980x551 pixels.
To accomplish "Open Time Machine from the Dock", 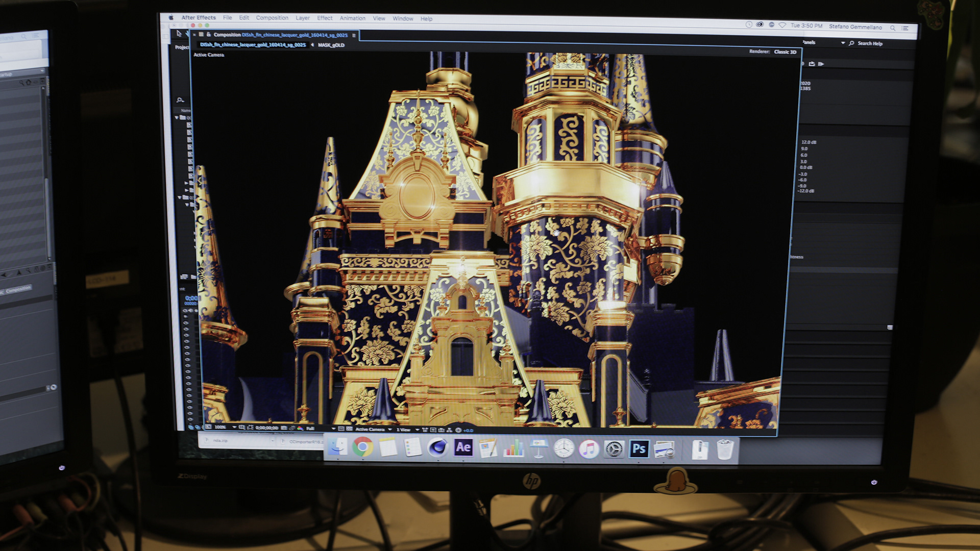I will [564, 449].
